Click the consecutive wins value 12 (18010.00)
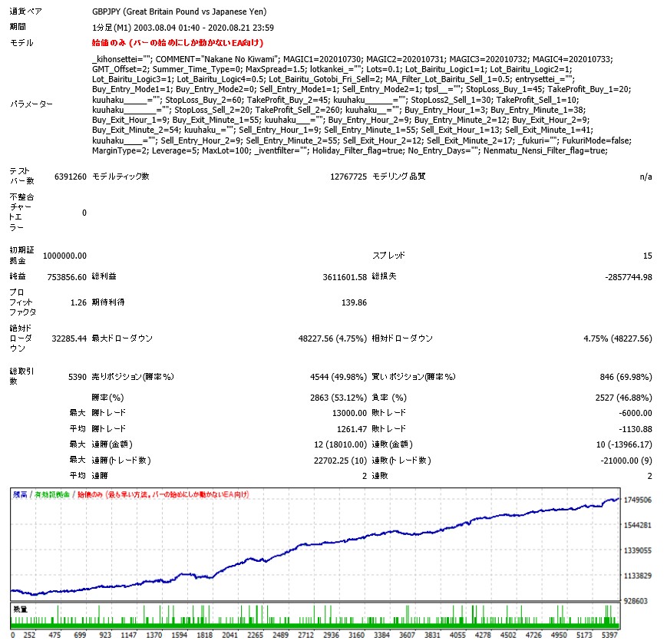Screen dimensions: 667x644 (x=340, y=444)
